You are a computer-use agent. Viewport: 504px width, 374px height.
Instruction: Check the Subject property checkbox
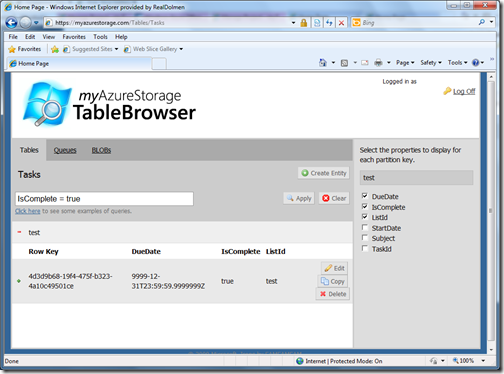[x=365, y=238]
